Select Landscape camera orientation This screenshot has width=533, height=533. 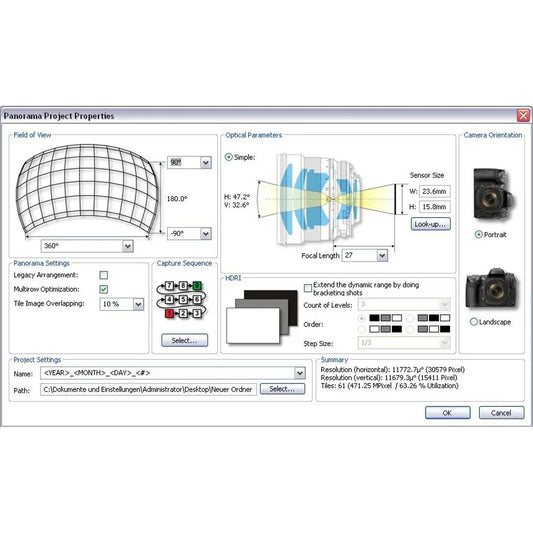[474, 322]
